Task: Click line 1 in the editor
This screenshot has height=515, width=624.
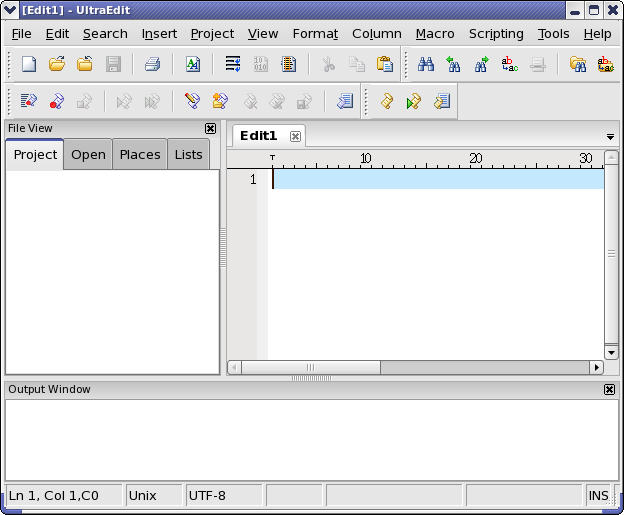Action: (x=438, y=179)
